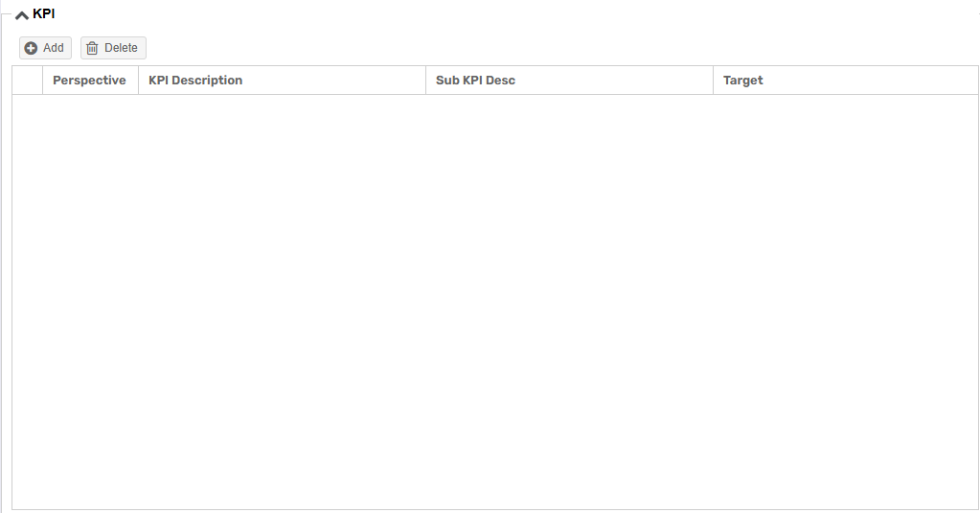Click the Target column header
Screen dimensions: 980x513
846,81
